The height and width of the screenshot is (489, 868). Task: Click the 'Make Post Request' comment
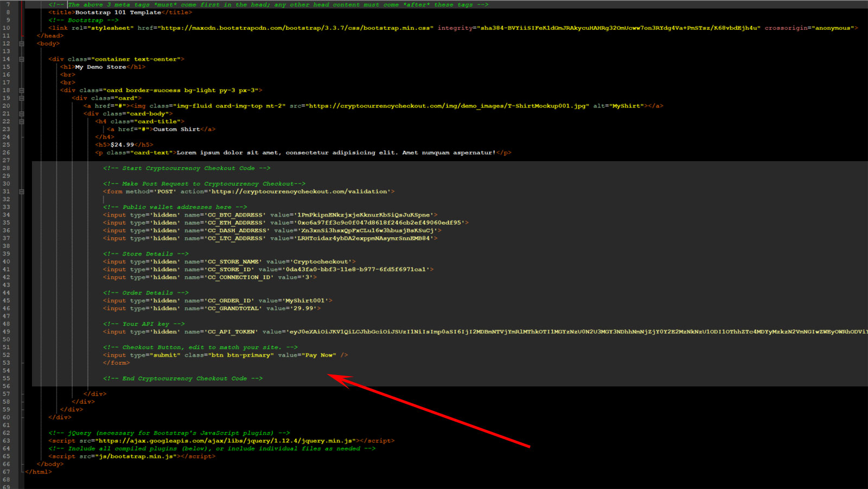(204, 184)
